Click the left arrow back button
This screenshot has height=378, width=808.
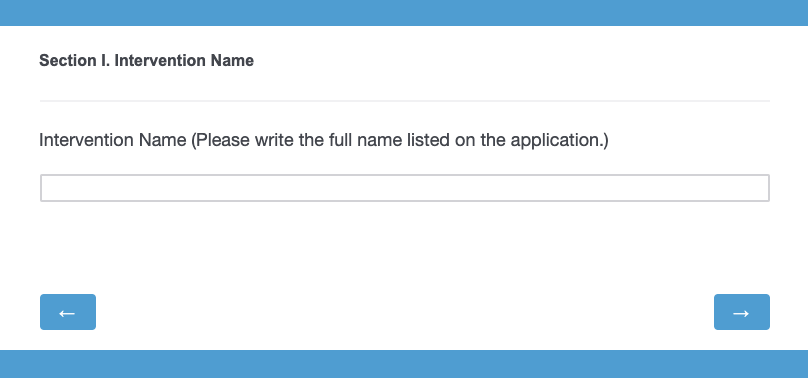(x=68, y=312)
